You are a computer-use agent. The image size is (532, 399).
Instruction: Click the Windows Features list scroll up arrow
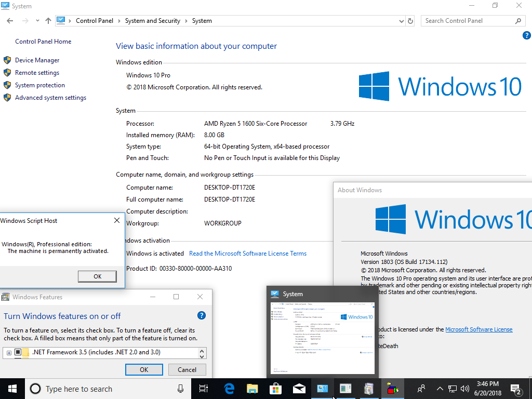202,351
